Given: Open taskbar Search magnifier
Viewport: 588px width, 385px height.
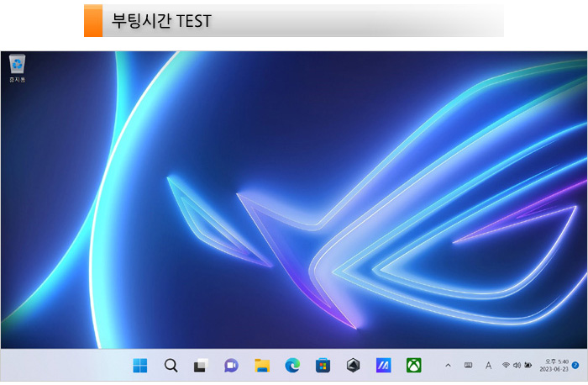Looking at the screenshot, I should click(x=171, y=365).
